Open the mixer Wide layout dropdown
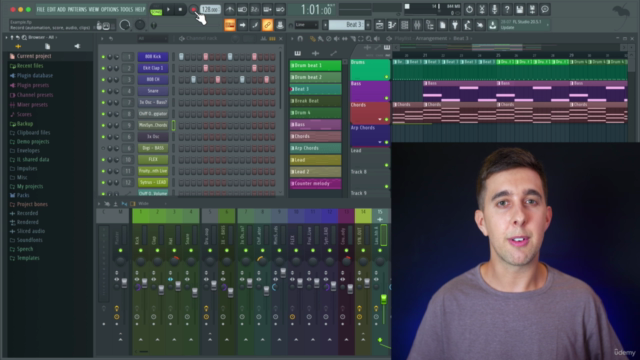 [152, 204]
